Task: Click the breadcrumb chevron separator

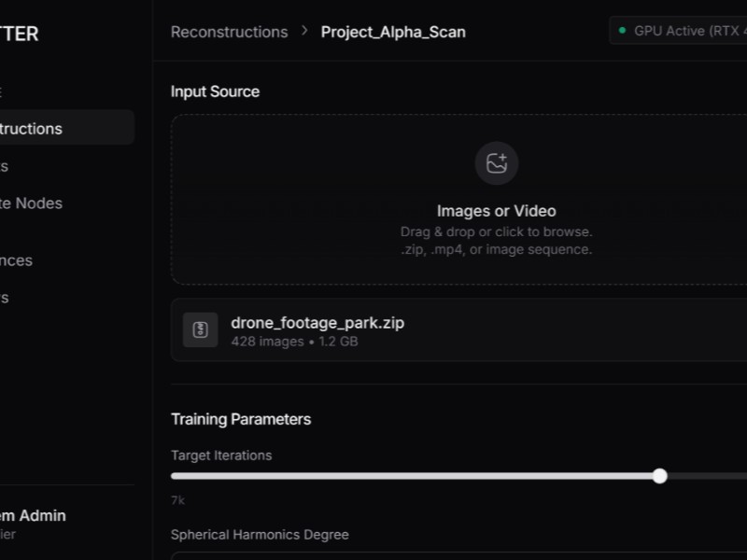Action: tap(305, 32)
